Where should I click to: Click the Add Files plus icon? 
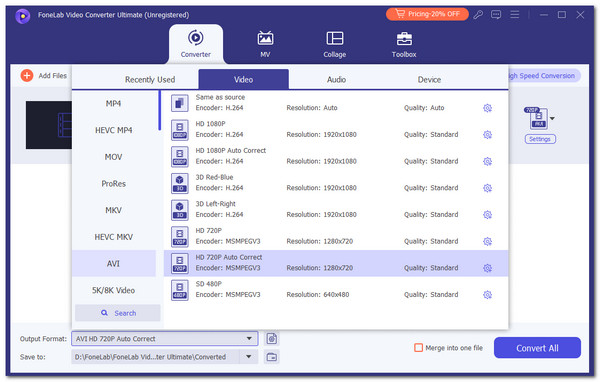[x=27, y=75]
